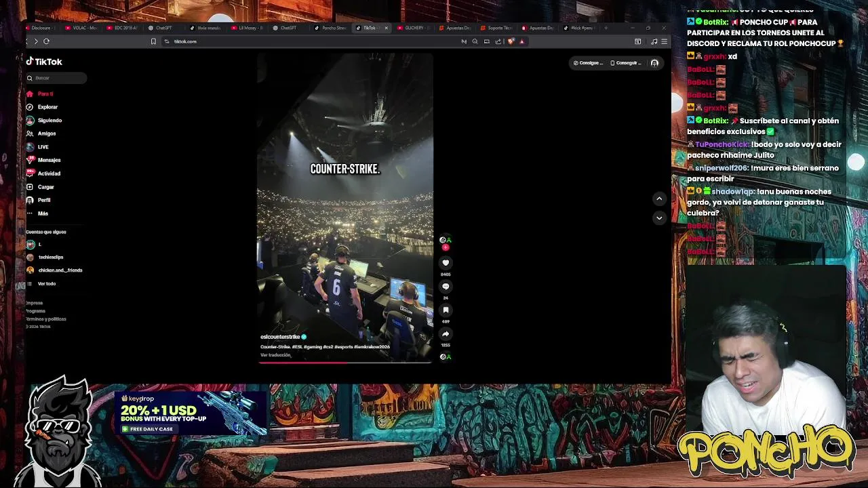Open the sound disc below share button

445,357
